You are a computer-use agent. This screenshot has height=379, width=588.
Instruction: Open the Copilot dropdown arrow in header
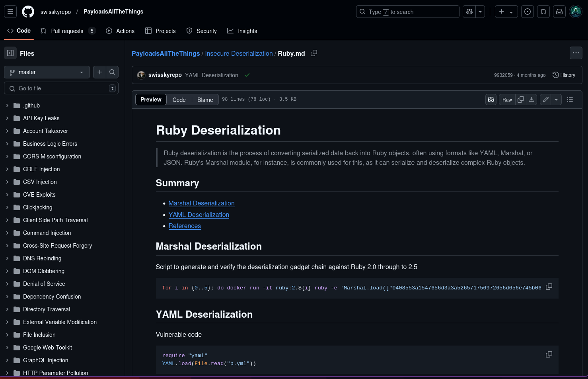pyautogui.click(x=480, y=12)
